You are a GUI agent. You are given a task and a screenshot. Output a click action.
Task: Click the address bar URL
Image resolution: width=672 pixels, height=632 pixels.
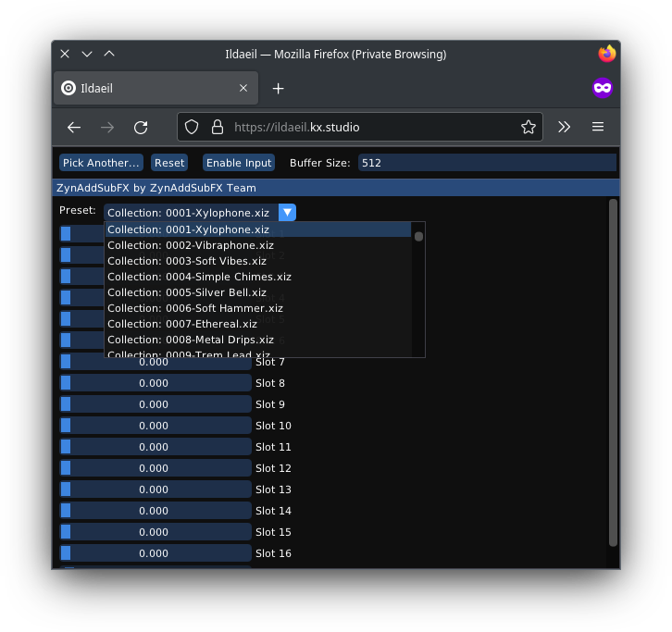pyautogui.click(x=296, y=128)
